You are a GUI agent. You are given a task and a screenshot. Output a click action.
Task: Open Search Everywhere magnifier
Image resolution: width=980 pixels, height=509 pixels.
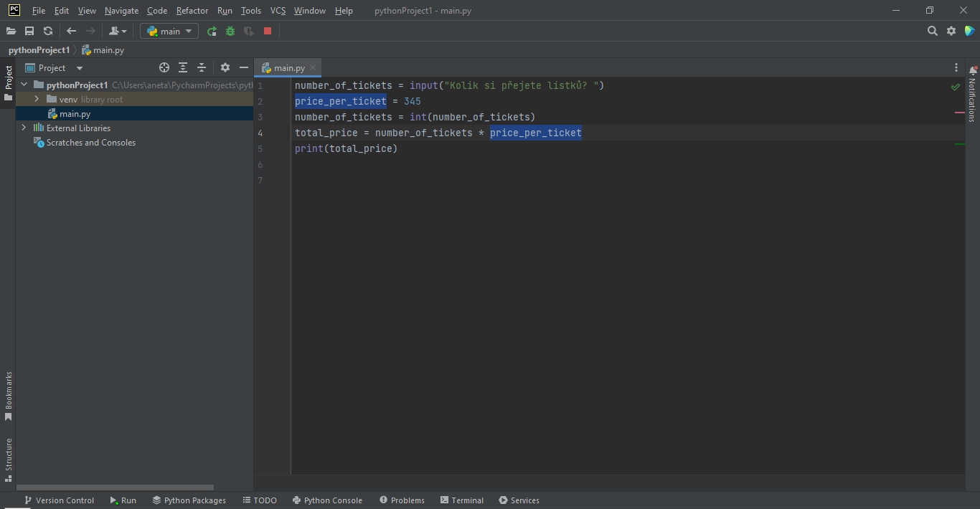[x=932, y=31]
